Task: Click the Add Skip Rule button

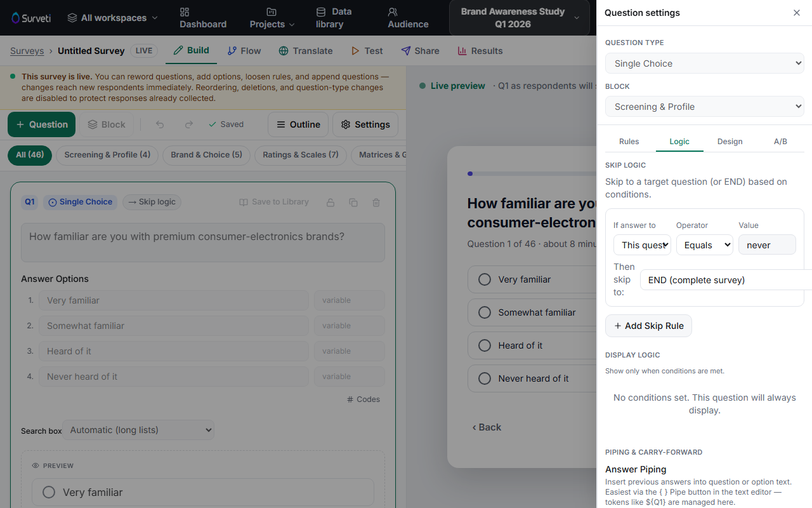Action: click(x=648, y=326)
